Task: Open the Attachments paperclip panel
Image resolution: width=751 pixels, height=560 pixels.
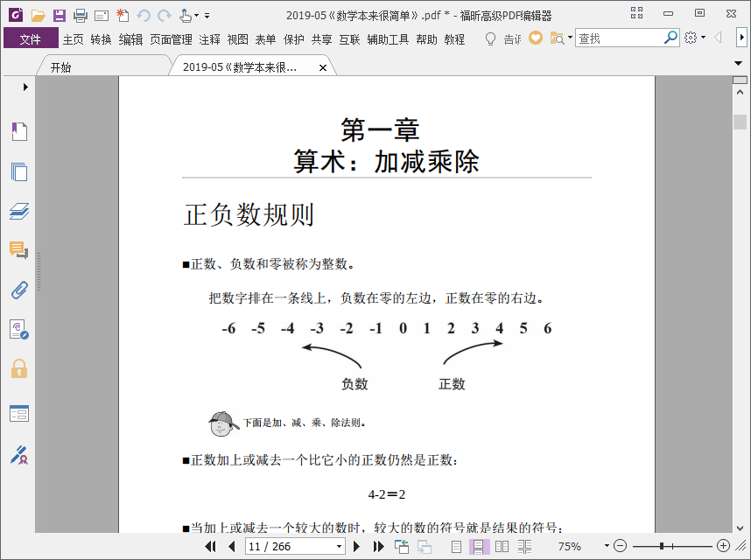Action: click(x=19, y=290)
